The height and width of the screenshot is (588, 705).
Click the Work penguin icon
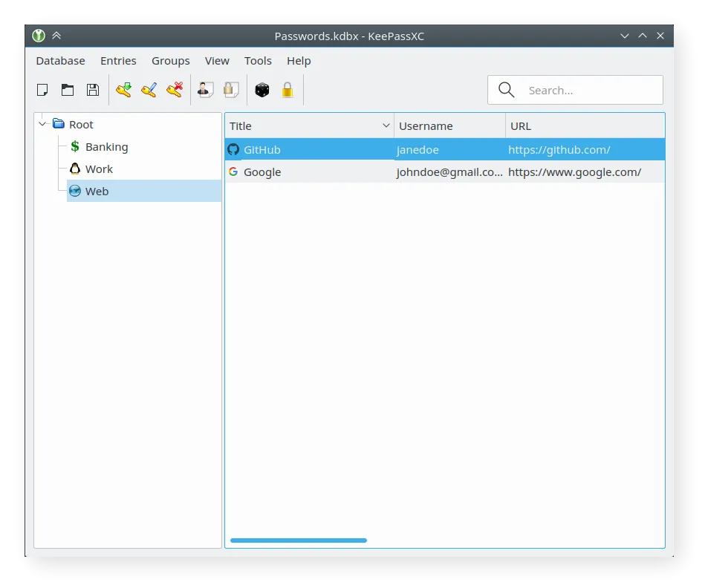[x=75, y=169]
